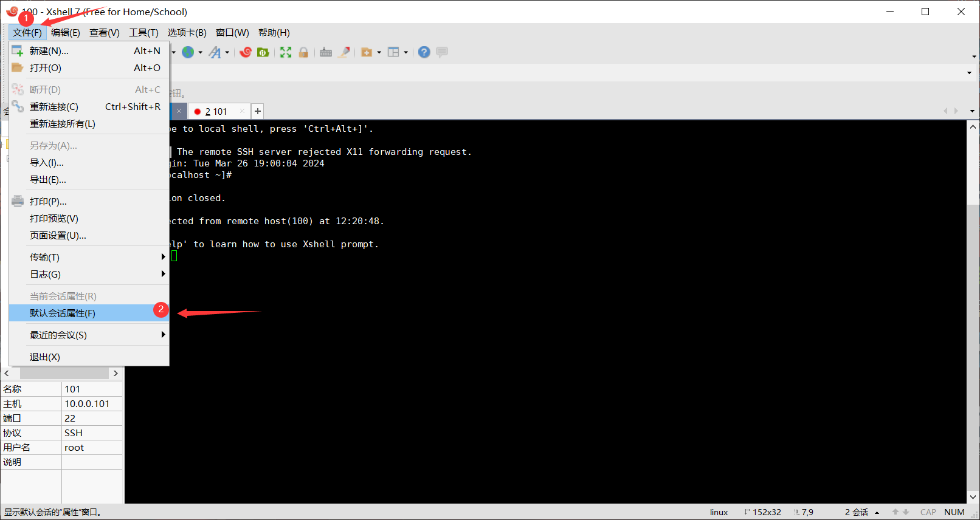This screenshot has height=520, width=980.
Task: Click the host value 10.0.0.101
Action: pos(87,403)
